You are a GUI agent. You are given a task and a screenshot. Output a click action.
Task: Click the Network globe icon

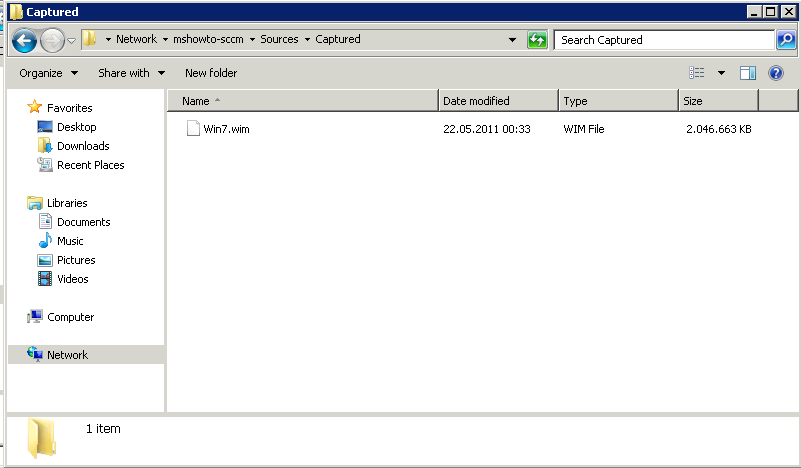click(35, 354)
